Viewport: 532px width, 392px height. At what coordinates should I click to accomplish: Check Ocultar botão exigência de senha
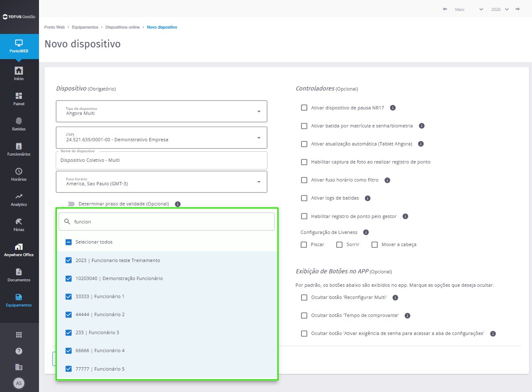[304, 334]
